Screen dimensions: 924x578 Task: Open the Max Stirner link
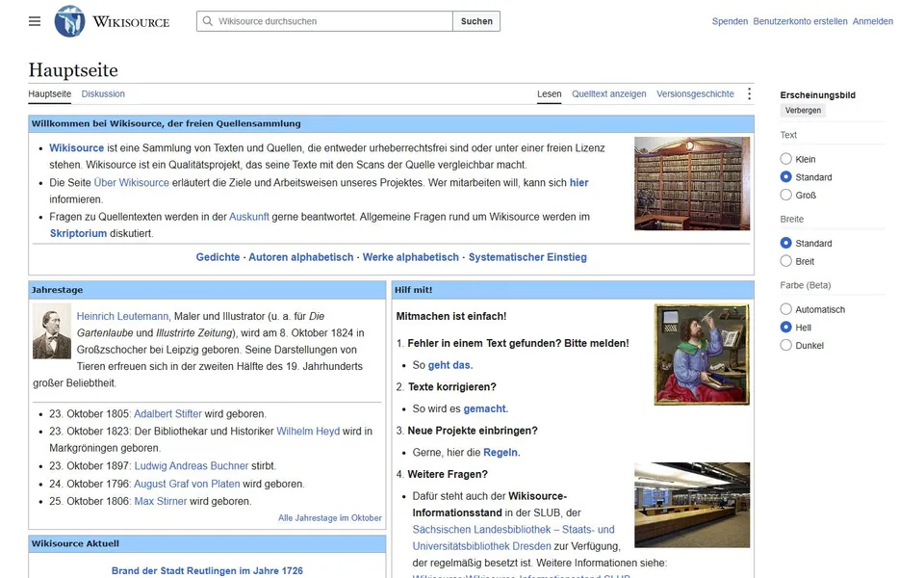161,501
